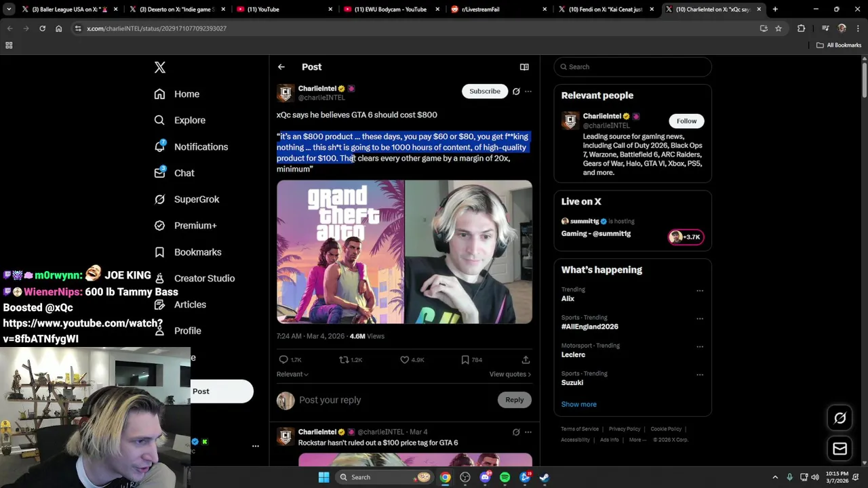Show hidden system tray icons
The image size is (868, 488).
(x=776, y=477)
